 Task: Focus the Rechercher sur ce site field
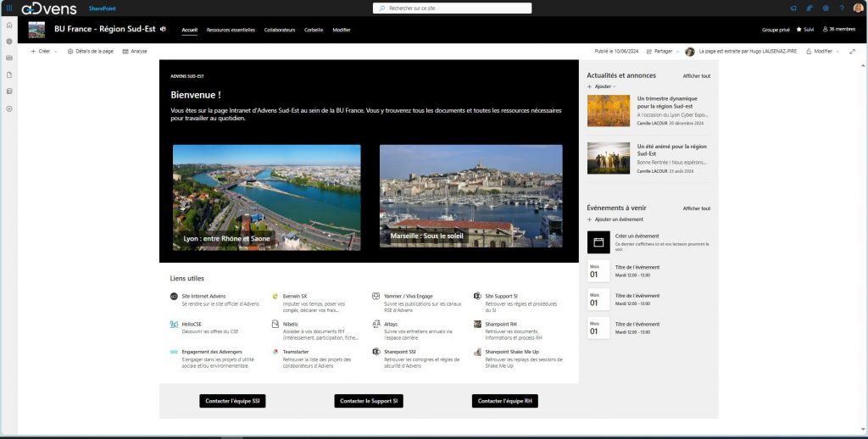click(453, 8)
